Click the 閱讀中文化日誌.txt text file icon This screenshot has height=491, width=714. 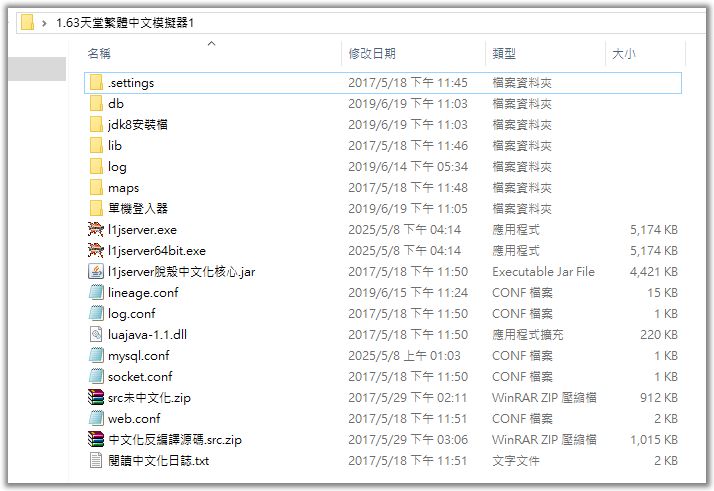coord(96,460)
